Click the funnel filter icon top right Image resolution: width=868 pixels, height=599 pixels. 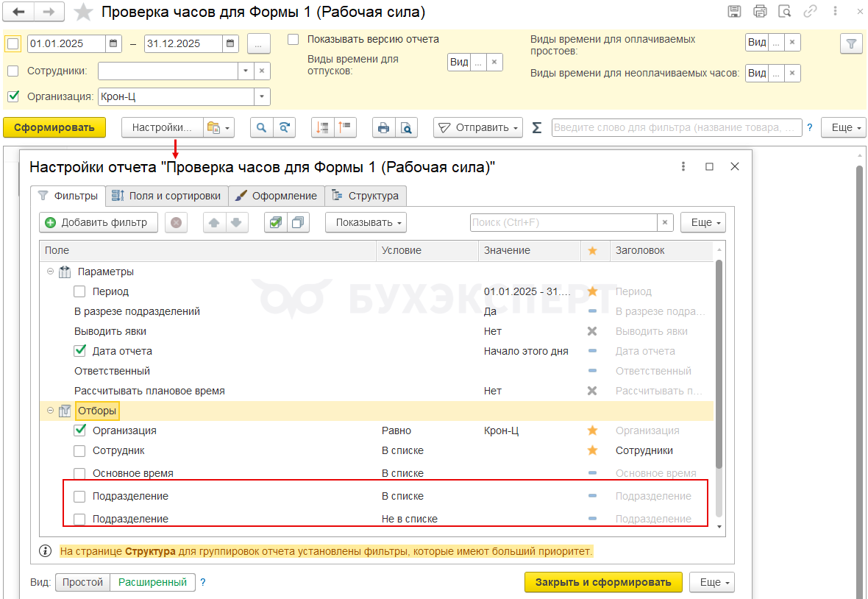pos(851,43)
